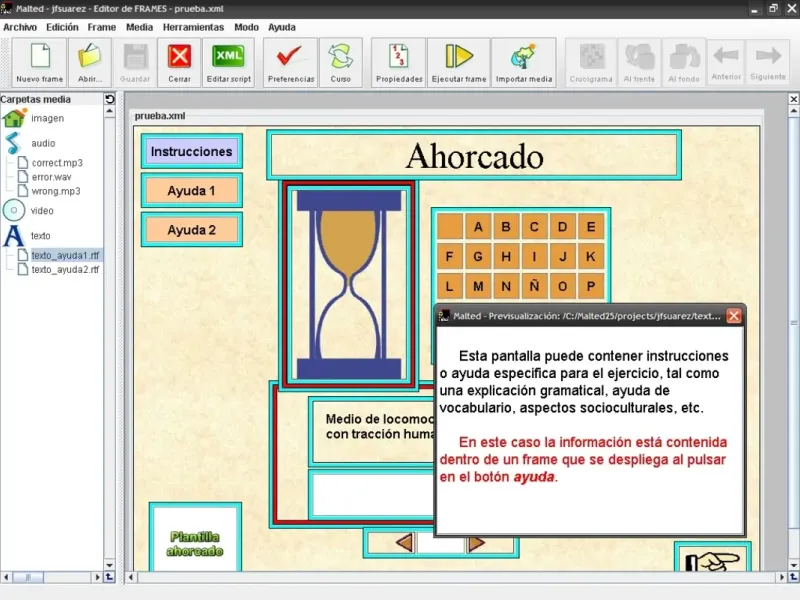Go to the Siguiente frame arrow
Image resolution: width=800 pixels, height=600 pixels.
pos(768,62)
